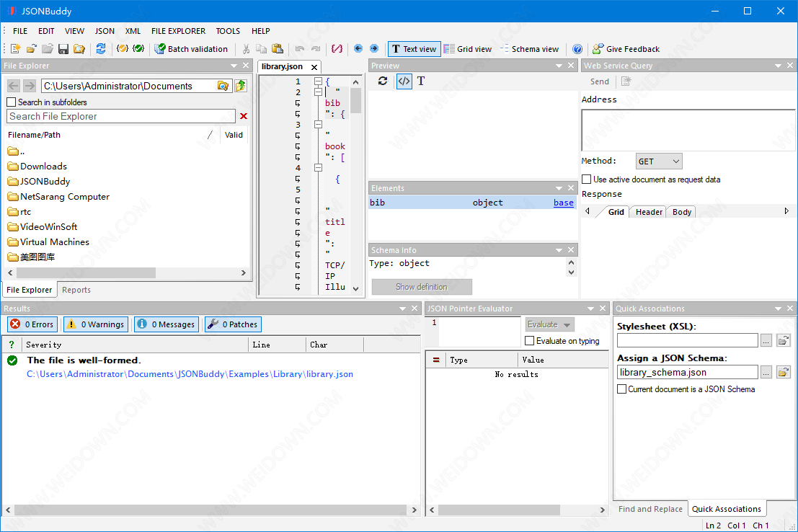Click the blue navigate back arrow
Image resolution: width=798 pixels, height=532 pixels.
tap(358, 48)
